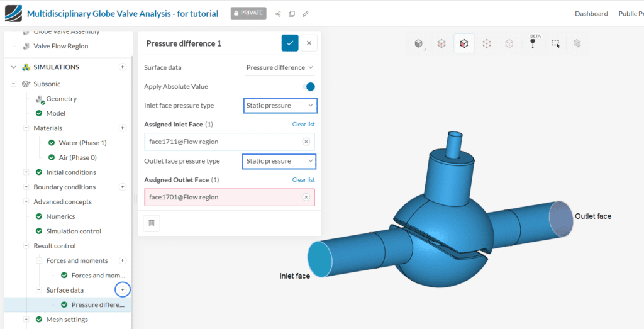Add Forces and moments item with plus
This screenshot has height=329, width=644.
coord(123,260)
